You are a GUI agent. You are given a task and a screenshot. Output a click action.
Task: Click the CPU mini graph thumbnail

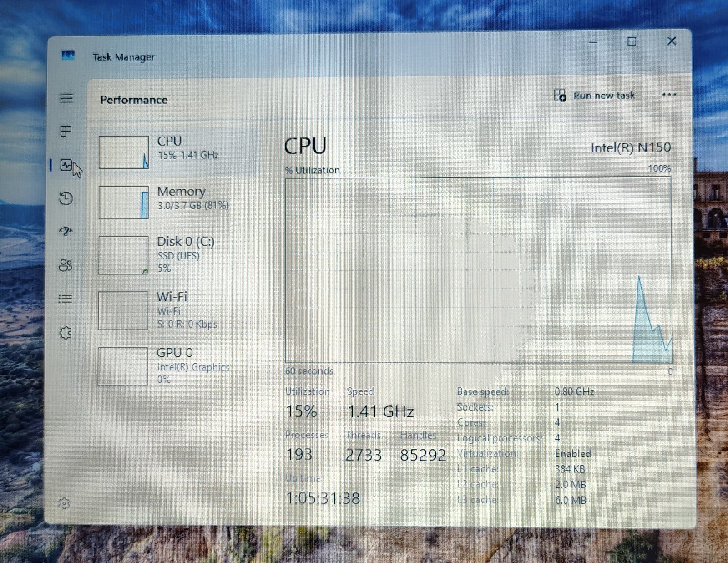point(123,152)
